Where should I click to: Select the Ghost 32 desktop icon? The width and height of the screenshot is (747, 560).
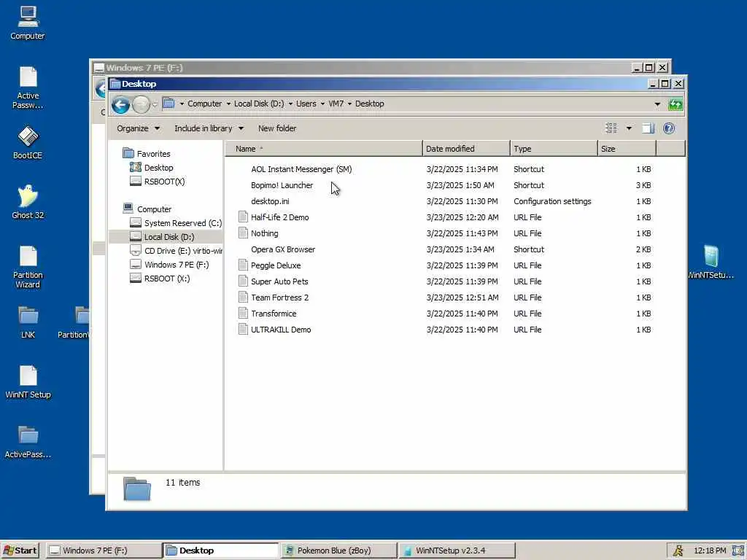(x=28, y=202)
